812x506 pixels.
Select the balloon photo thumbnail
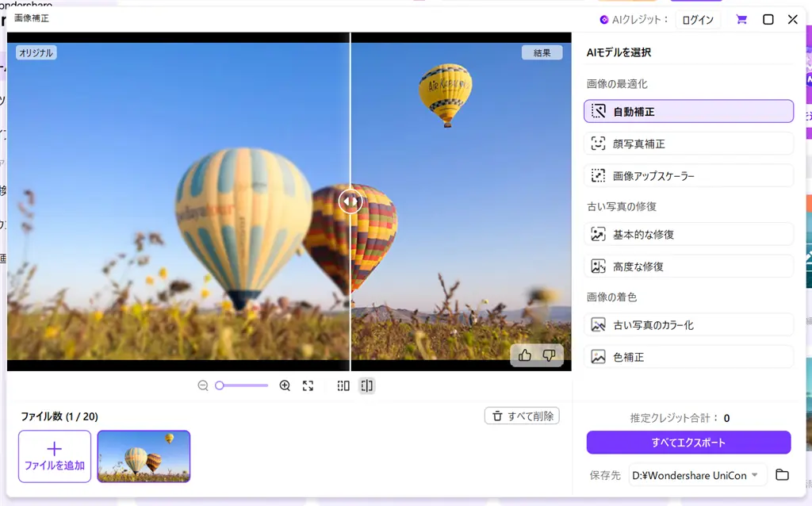(x=144, y=455)
